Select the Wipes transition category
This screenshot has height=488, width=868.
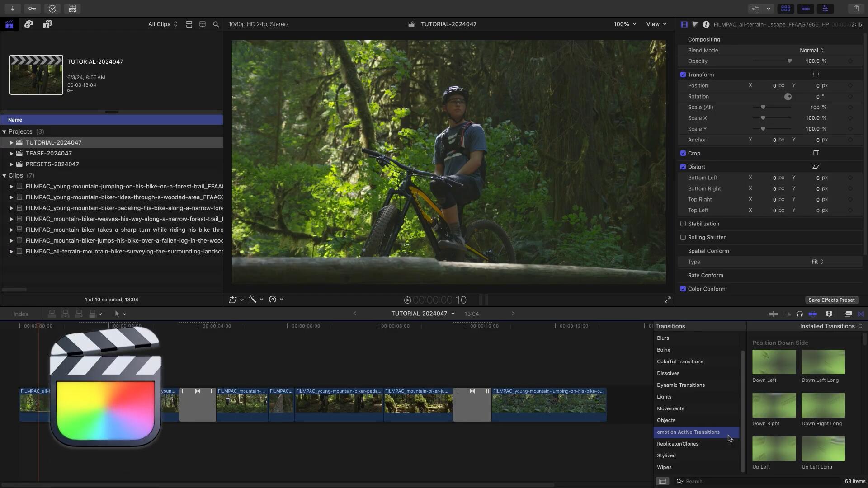[x=664, y=467]
